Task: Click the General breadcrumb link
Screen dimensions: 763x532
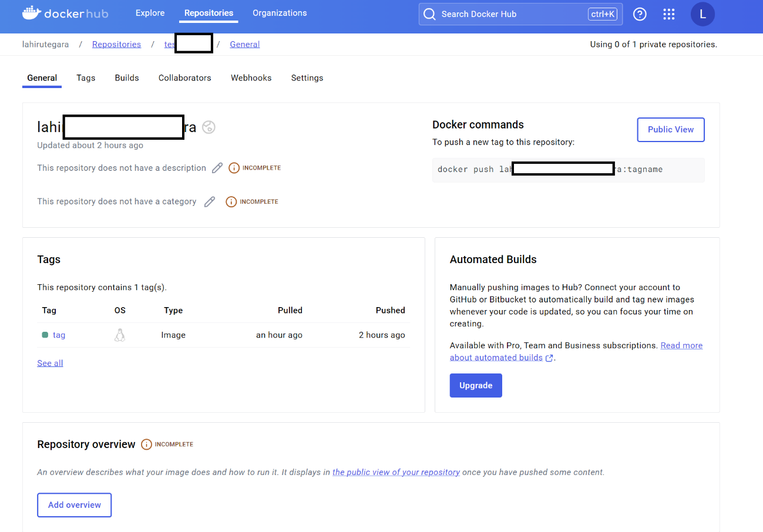Action: coord(245,45)
